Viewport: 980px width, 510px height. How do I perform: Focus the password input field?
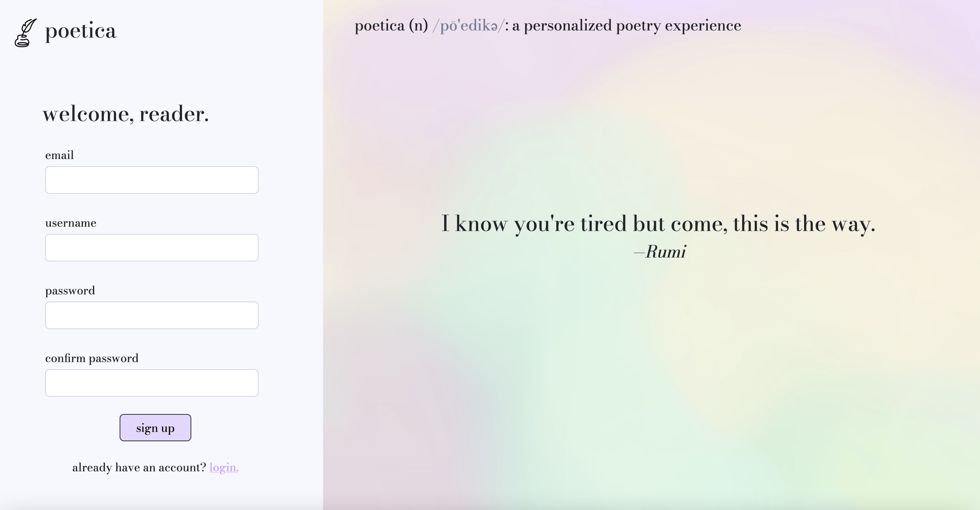tap(152, 315)
